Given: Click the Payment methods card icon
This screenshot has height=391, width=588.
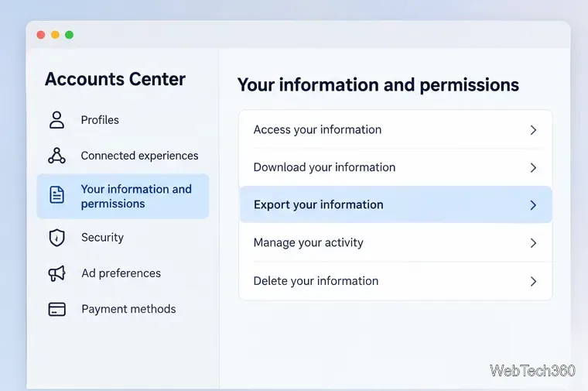Looking at the screenshot, I should 56,309.
